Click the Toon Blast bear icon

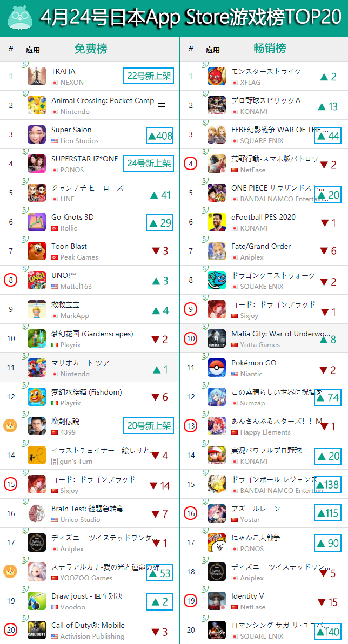(x=37, y=251)
